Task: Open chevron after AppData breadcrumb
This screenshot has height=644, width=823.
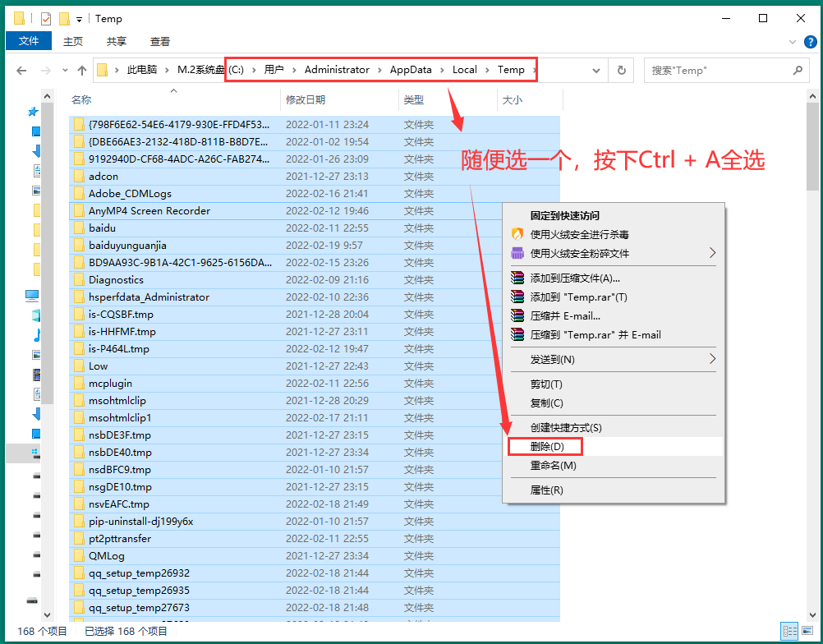Action: [x=441, y=71]
